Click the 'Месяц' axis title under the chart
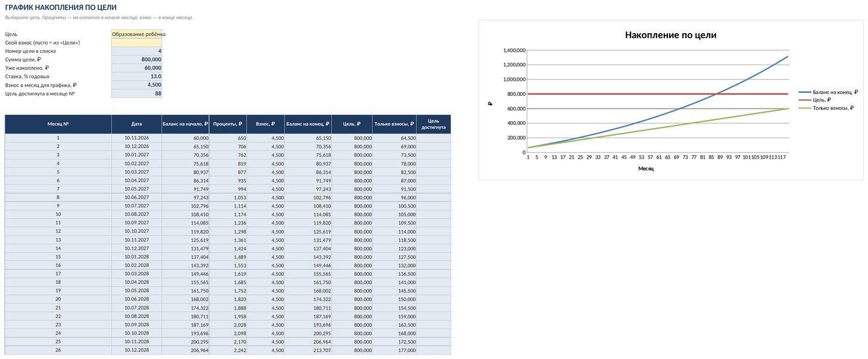868x359 pixels. pos(646,168)
